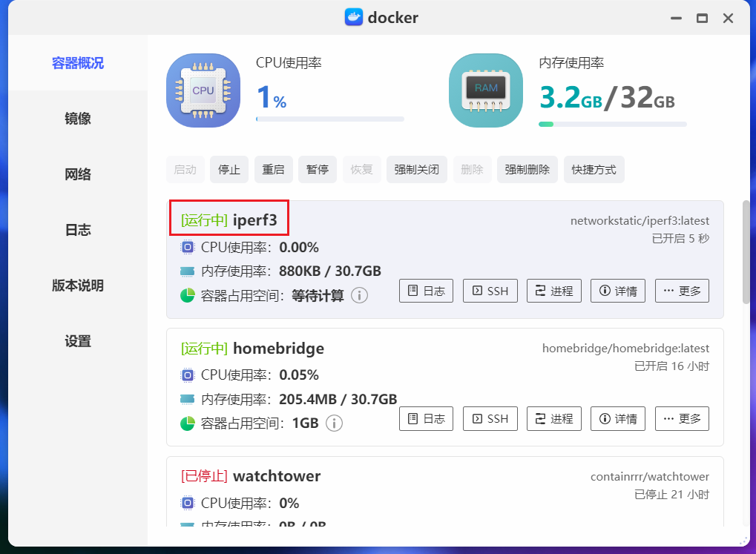The image size is (756, 554).
Task: Click the 快捷方式 button
Action: pyautogui.click(x=594, y=170)
